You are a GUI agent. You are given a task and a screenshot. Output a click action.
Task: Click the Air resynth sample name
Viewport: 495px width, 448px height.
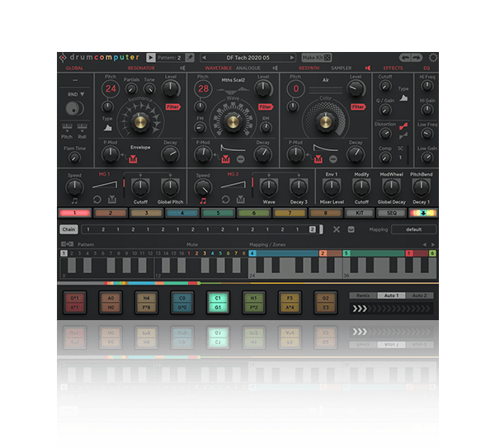click(326, 80)
